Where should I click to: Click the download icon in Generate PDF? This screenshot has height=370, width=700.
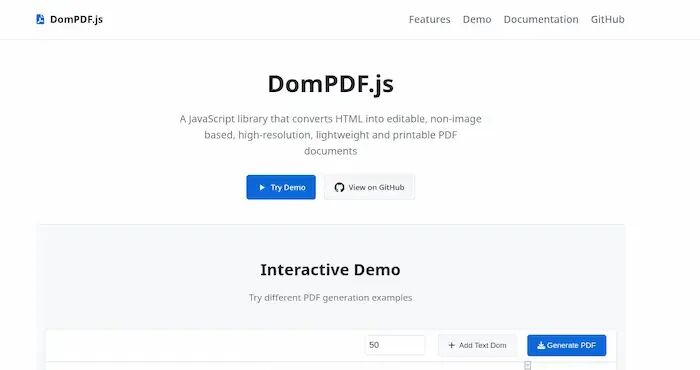[x=541, y=345]
